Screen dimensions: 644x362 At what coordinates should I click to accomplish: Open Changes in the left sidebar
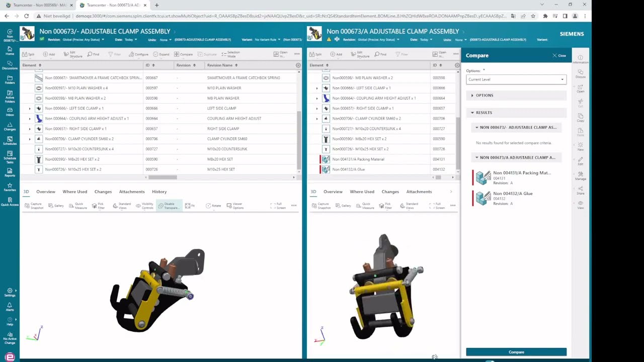coord(10,126)
